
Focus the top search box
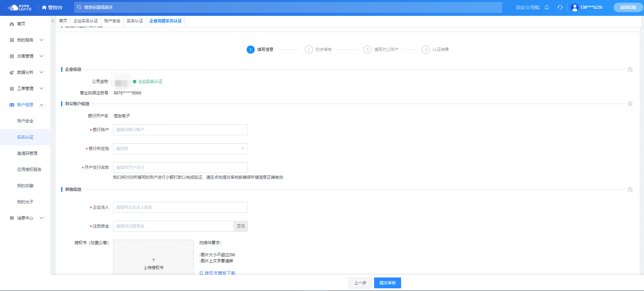288,7
